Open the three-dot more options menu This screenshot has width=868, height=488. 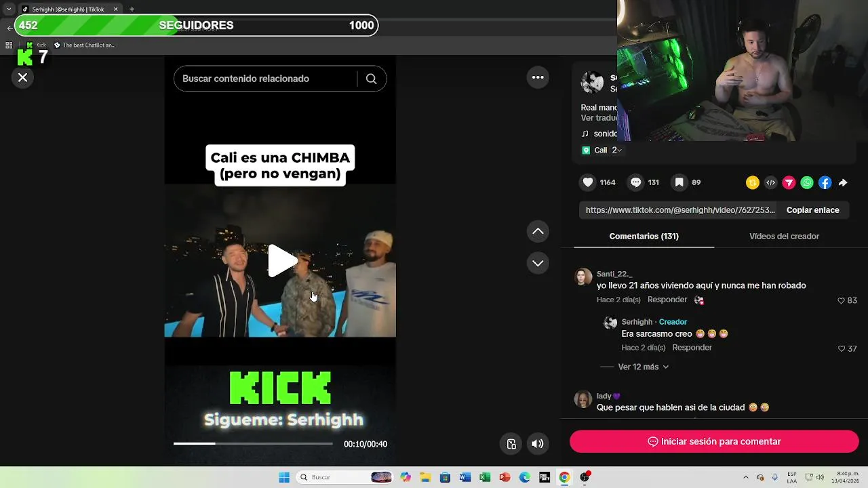(538, 77)
